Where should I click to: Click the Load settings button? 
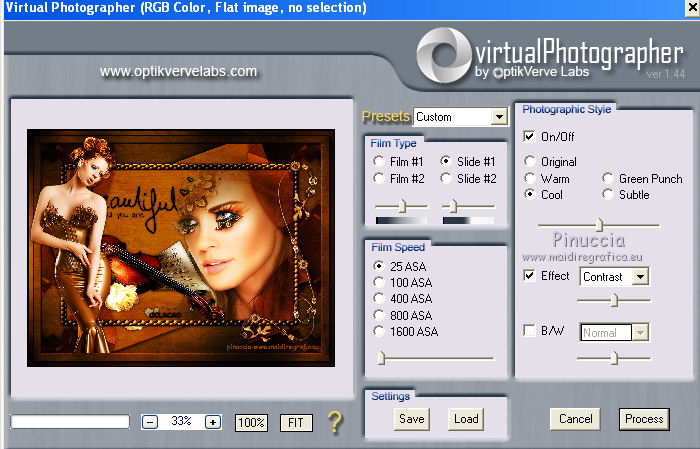(x=466, y=419)
